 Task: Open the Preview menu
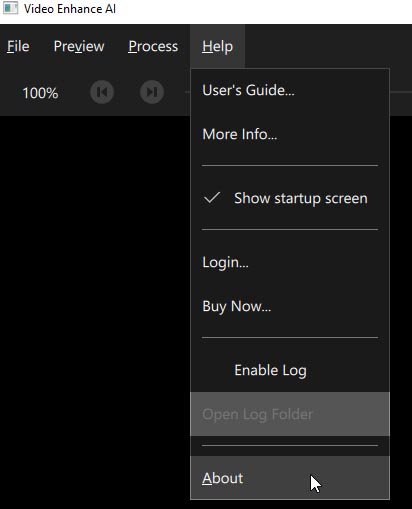(x=79, y=46)
